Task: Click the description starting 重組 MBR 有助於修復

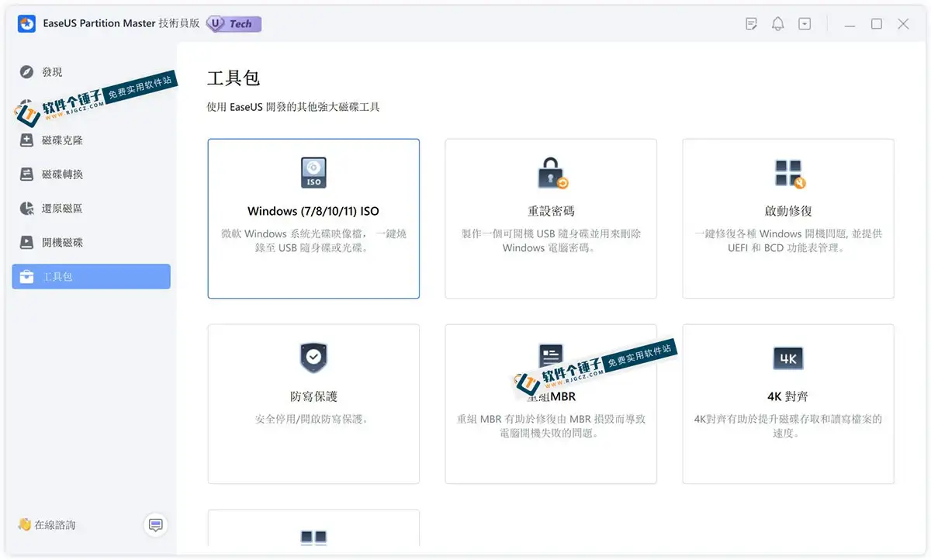Action: [x=551, y=426]
